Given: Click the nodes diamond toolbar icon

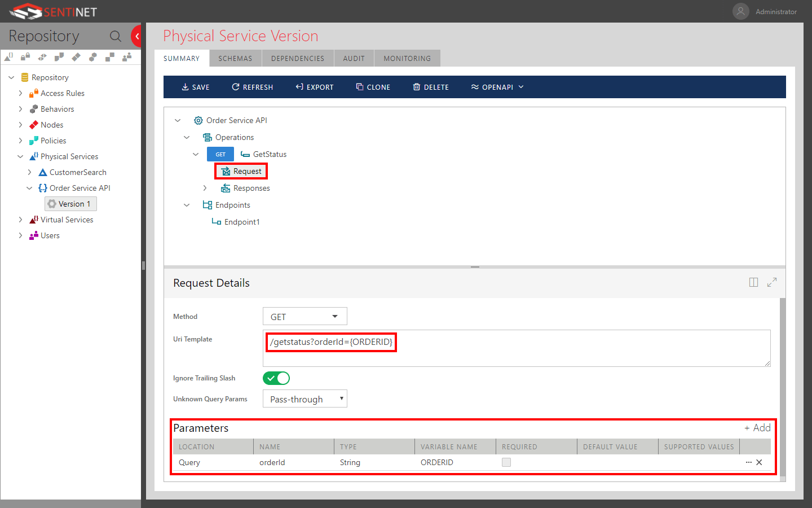Looking at the screenshot, I should pos(76,56).
